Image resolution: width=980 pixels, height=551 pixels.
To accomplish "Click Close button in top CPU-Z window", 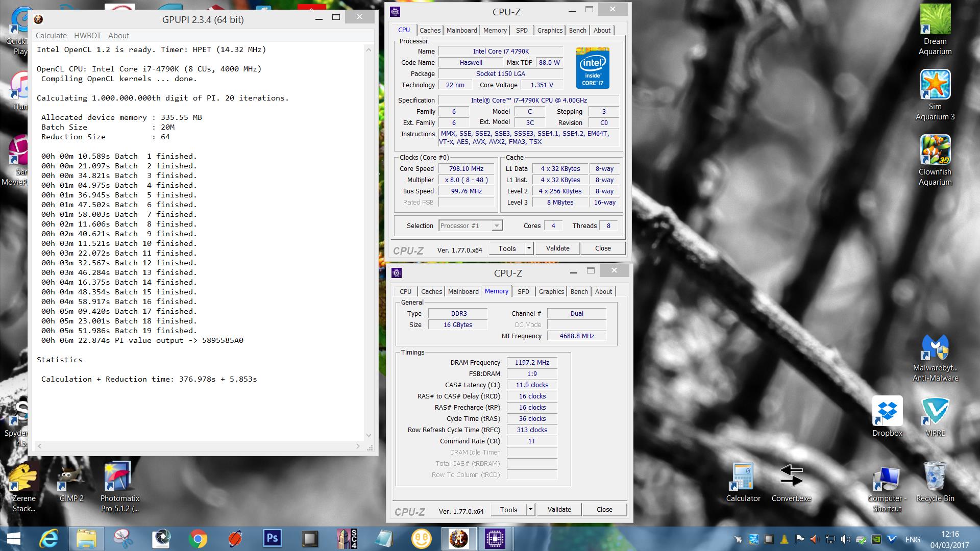I will 603,248.
